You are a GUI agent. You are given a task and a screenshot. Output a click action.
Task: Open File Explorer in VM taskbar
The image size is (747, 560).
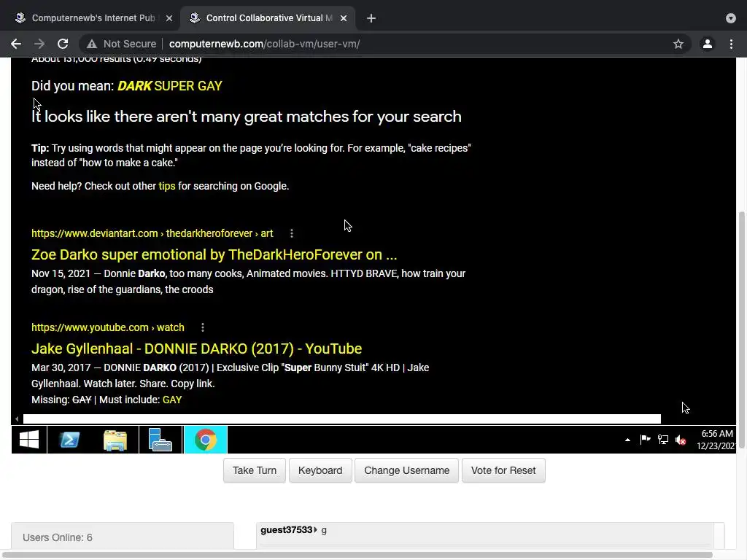pyautogui.click(x=115, y=440)
